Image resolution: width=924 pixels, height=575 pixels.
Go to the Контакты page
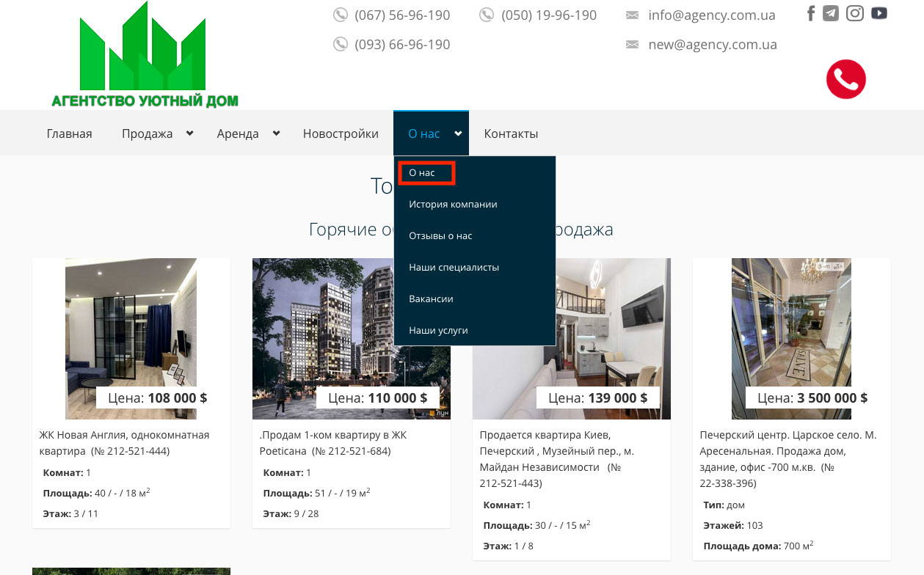511,133
